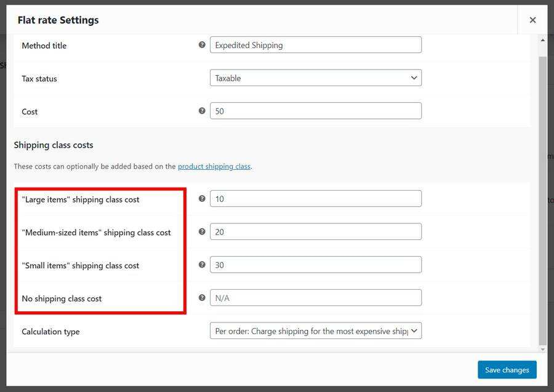Image resolution: width=554 pixels, height=392 pixels.
Task: Click help icon for Small items class cost
Action: point(202,265)
